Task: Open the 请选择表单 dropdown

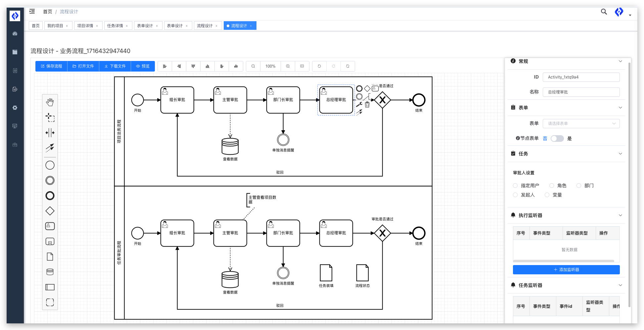Action: [581, 124]
